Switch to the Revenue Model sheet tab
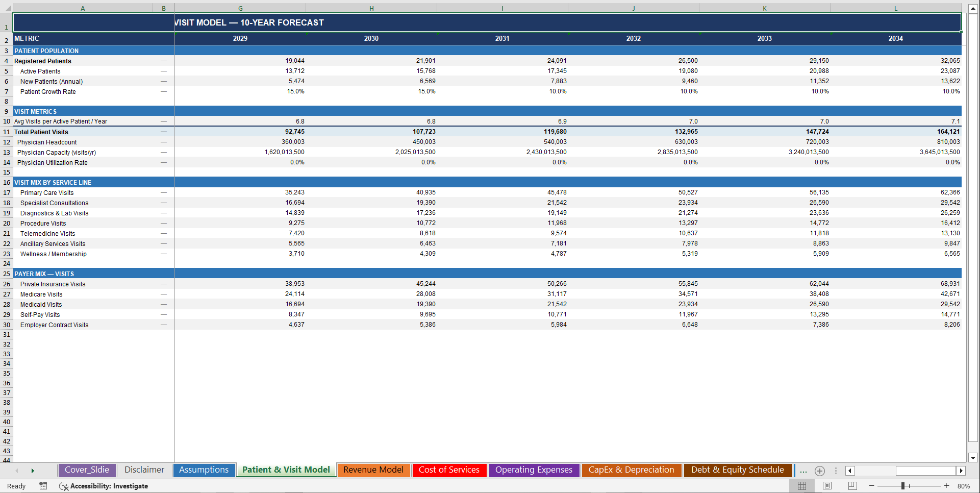This screenshot has height=493, width=980. [x=373, y=470]
